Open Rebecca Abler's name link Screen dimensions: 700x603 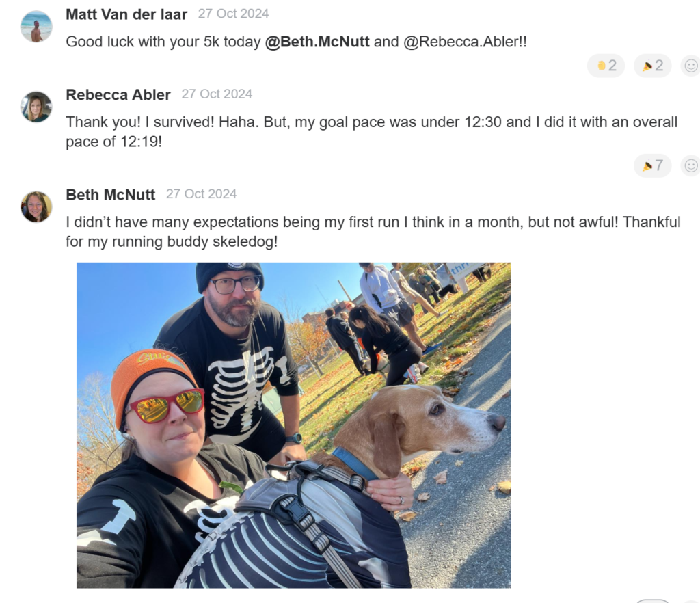click(118, 94)
